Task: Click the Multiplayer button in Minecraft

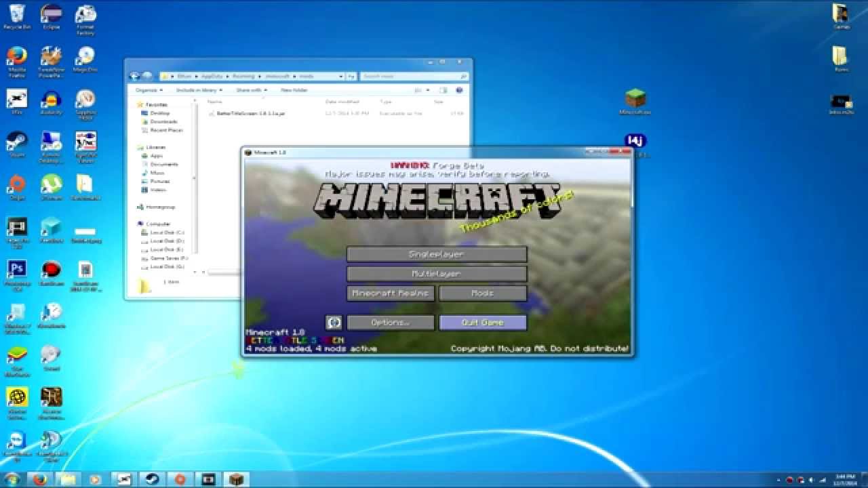Action: pos(437,274)
